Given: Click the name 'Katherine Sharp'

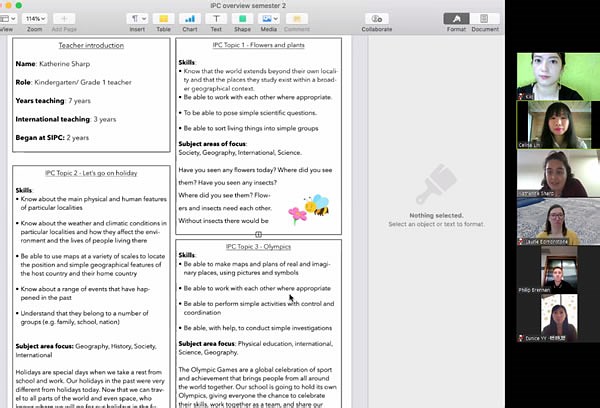Looking at the screenshot, I should [65, 64].
